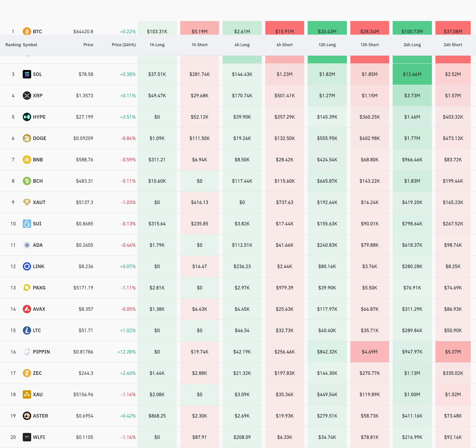Sort by 1h Short column header
Viewport: 476px width, 448px height.
(x=199, y=45)
